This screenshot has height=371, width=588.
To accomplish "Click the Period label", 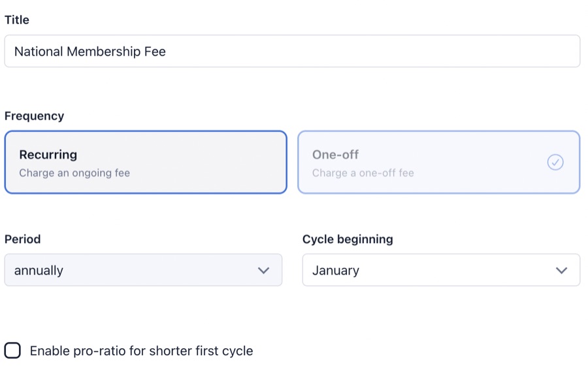I will click(22, 239).
